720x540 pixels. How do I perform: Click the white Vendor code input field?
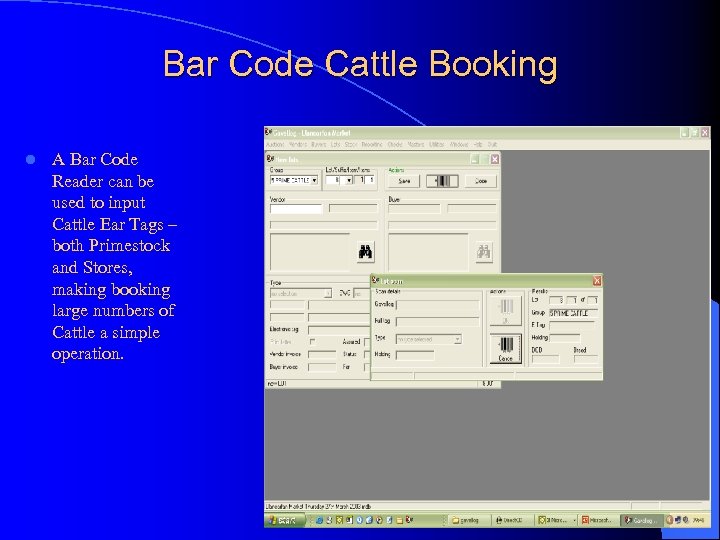coord(296,209)
